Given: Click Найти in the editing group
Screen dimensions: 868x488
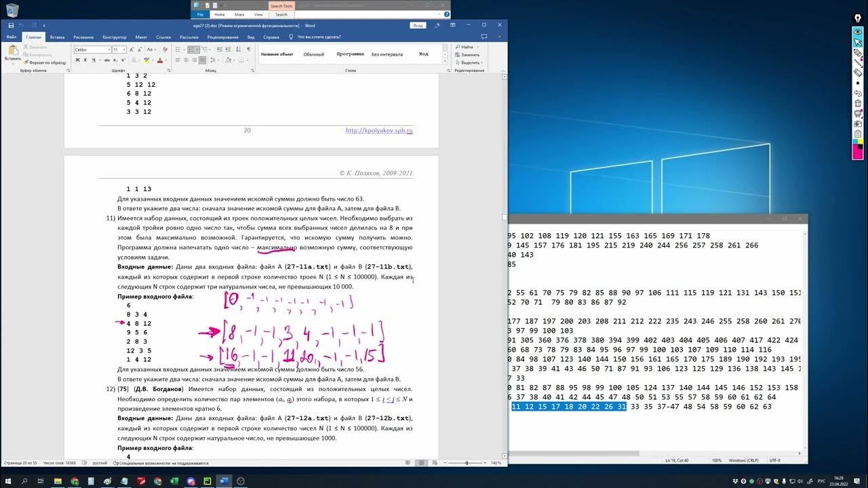Looking at the screenshot, I should 466,47.
